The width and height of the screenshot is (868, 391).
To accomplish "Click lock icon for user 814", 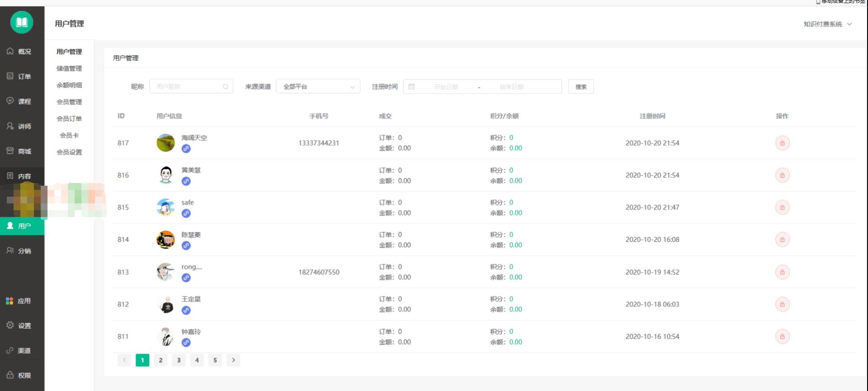I will point(782,240).
